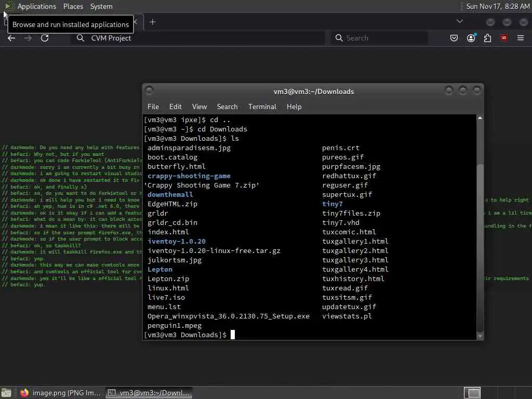The width and height of the screenshot is (532, 399).
Task: Open the Firefox extensions panel
Action: click(x=487, y=38)
